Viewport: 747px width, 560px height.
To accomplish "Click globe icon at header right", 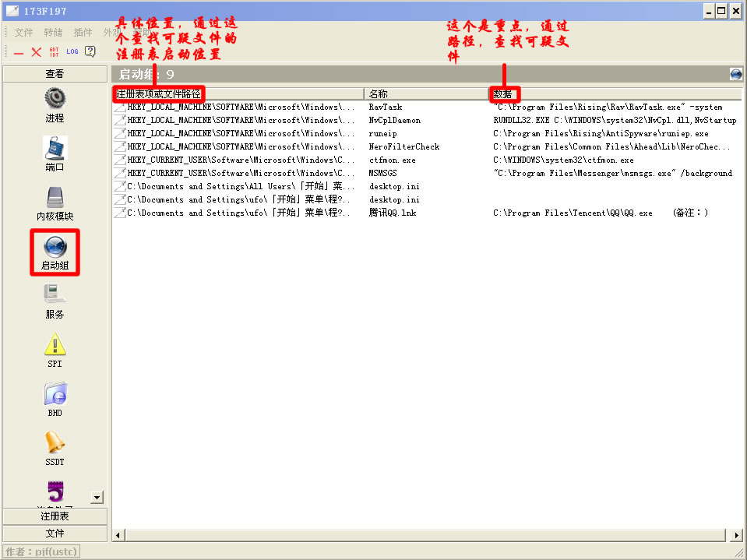I will [735, 74].
